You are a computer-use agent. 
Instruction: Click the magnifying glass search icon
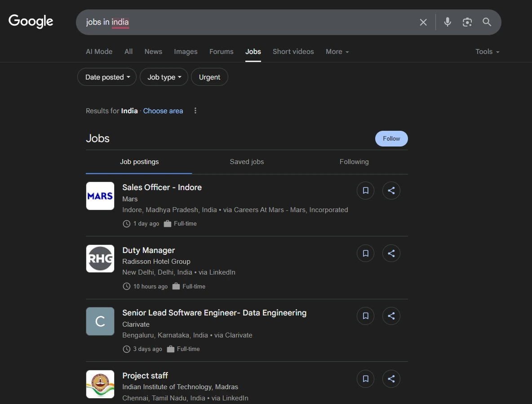click(x=487, y=22)
